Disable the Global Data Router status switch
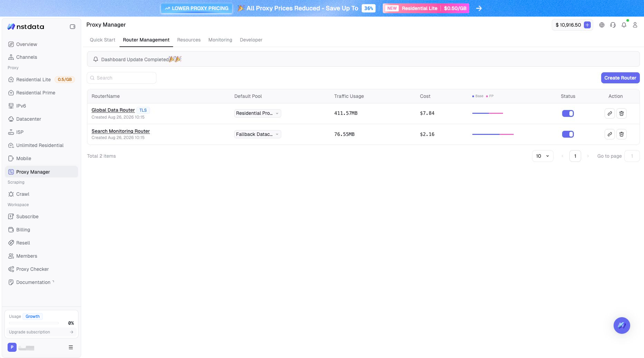 [568, 113]
